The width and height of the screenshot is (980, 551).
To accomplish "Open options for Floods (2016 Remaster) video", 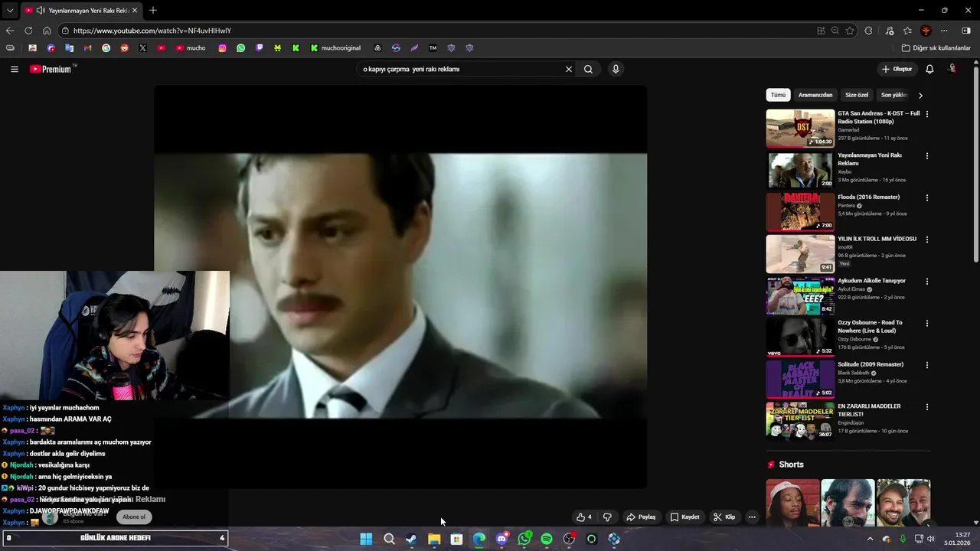I will [x=927, y=197].
